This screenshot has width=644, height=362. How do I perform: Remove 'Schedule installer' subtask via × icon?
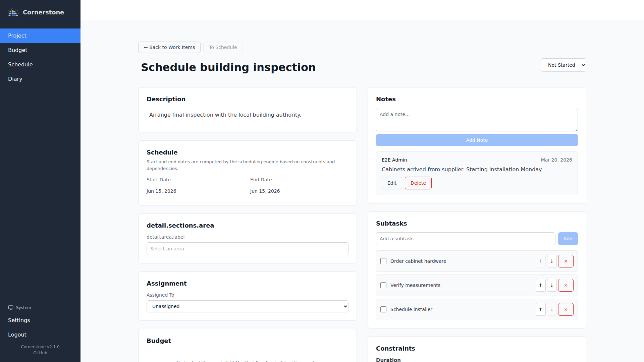pos(566,309)
